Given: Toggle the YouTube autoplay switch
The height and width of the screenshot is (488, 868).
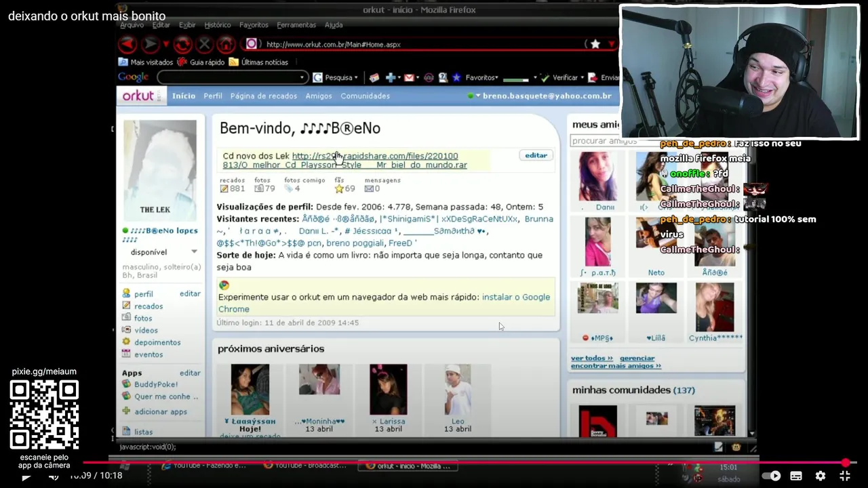Looking at the screenshot, I should (772, 476).
